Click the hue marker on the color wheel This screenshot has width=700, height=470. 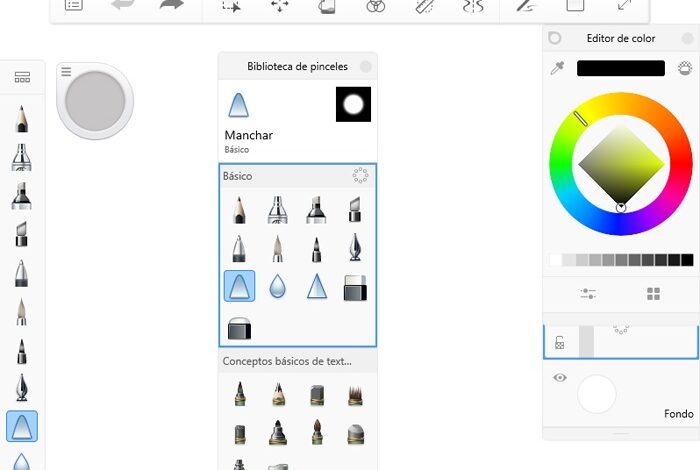pyautogui.click(x=580, y=119)
